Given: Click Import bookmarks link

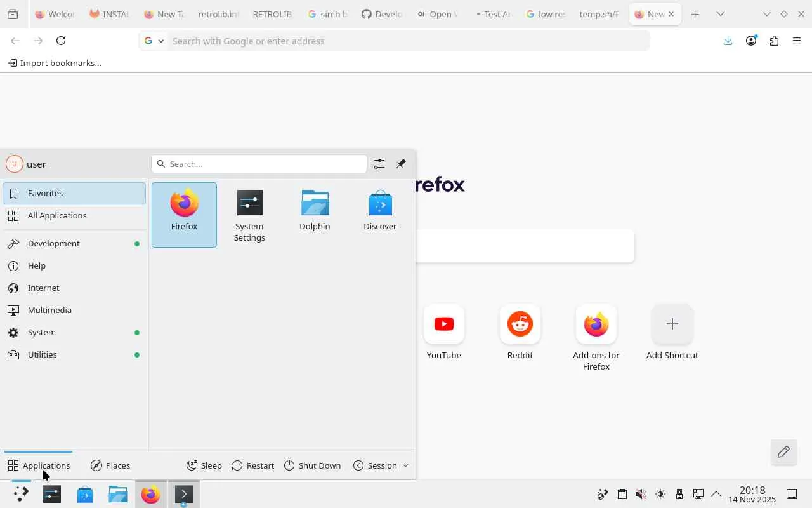Looking at the screenshot, I should [x=55, y=63].
